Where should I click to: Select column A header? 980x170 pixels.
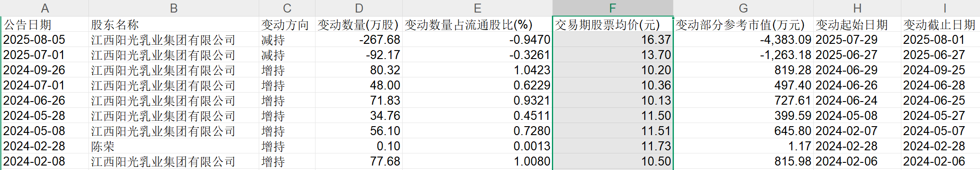45,8
